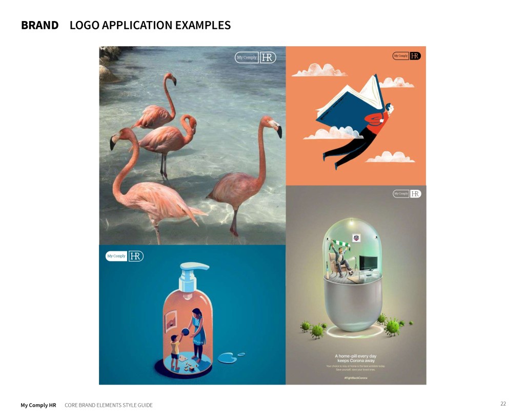Select the soap dispenser illustration
Viewport: 525px width, 420px height.
(x=192, y=315)
